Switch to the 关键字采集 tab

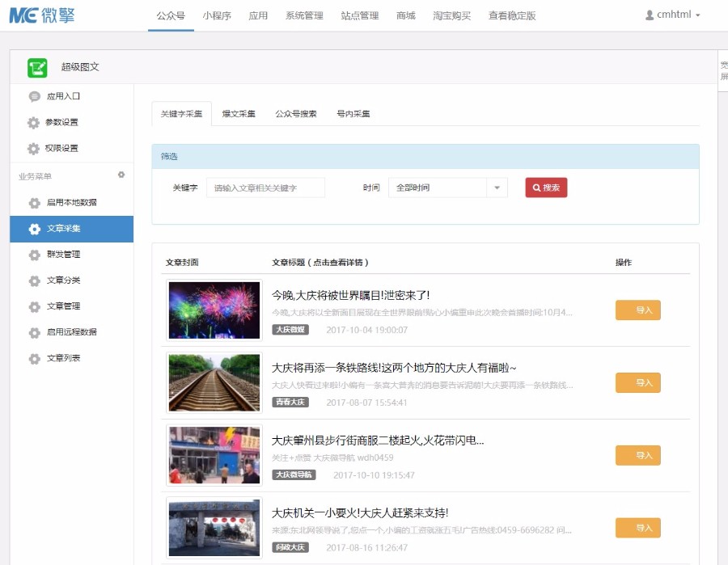click(181, 114)
